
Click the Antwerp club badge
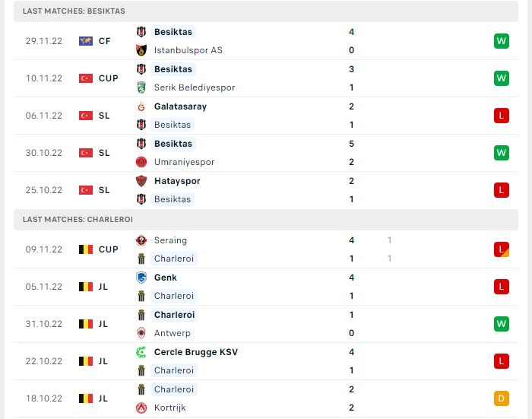coord(141,333)
